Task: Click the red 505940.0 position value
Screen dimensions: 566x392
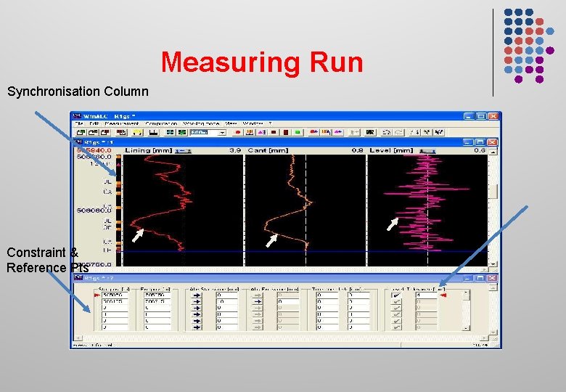Action: coord(94,150)
